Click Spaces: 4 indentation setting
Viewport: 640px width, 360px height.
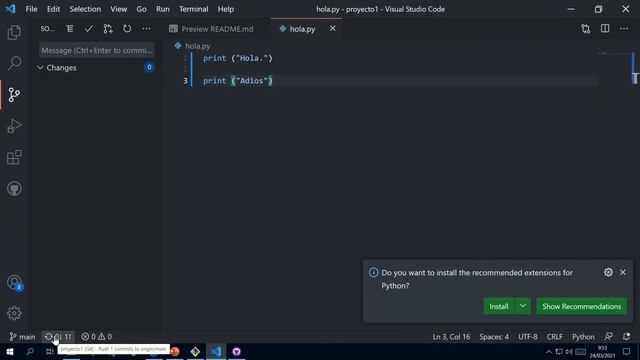(494, 337)
